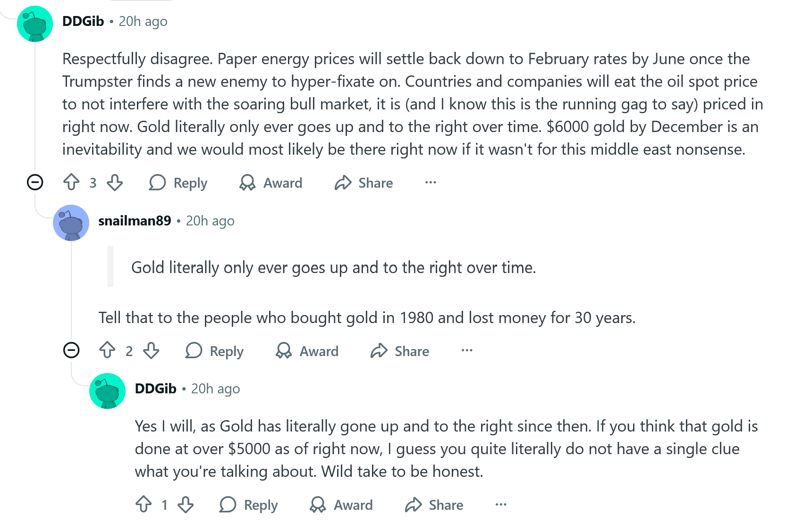Open DDGib's teal avatar on top comment

[35, 24]
